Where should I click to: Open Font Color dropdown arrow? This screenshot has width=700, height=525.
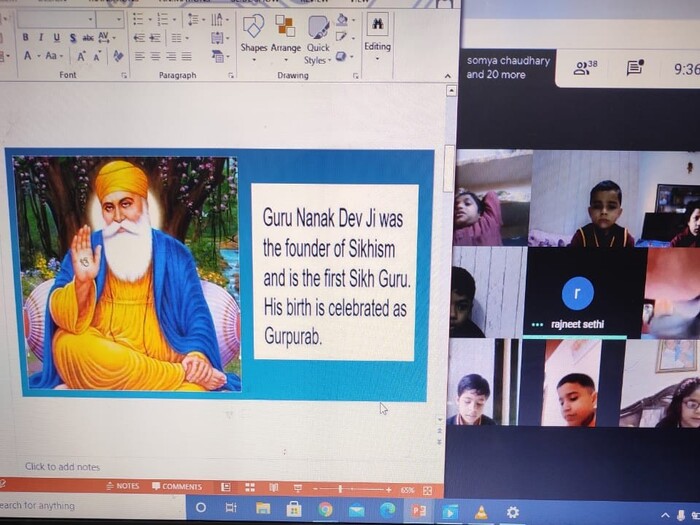(38, 56)
